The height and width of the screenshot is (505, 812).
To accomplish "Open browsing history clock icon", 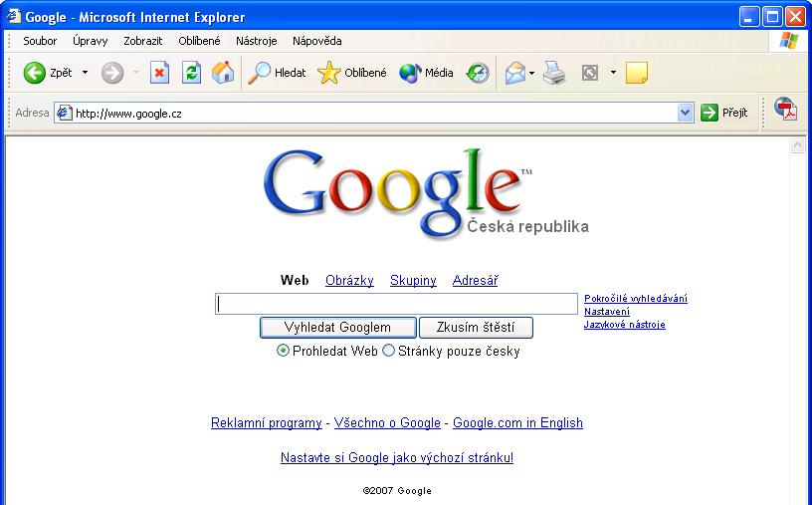I will click(x=478, y=73).
